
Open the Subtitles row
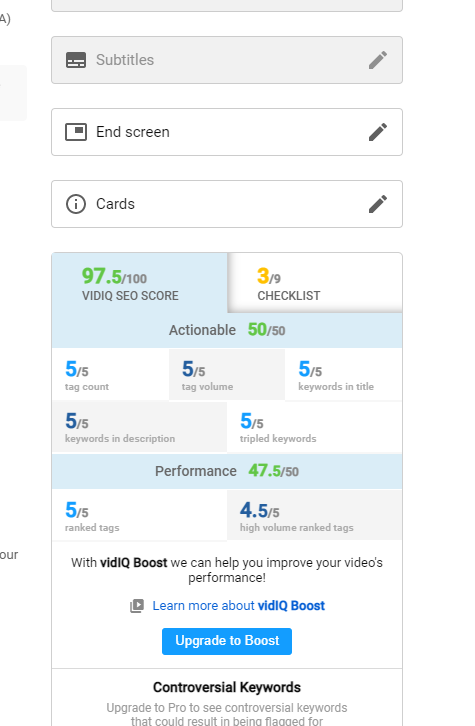click(x=227, y=60)
